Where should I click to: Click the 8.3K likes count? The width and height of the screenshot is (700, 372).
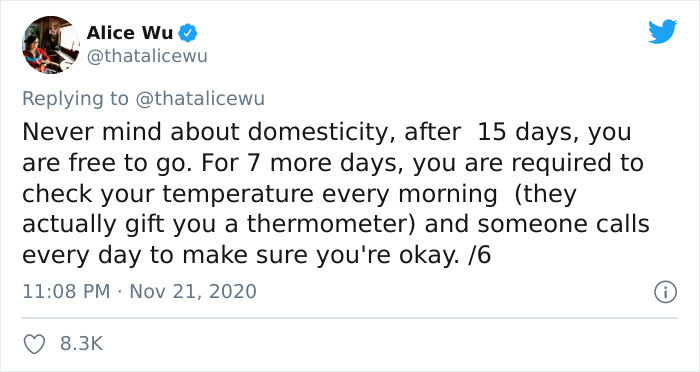pos(82,343)
